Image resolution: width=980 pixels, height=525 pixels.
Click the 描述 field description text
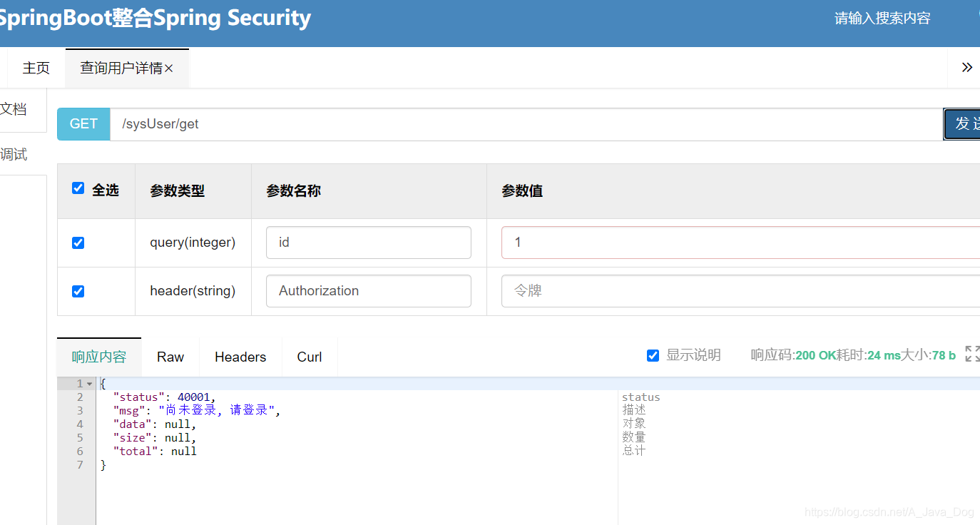pos(634,410)
